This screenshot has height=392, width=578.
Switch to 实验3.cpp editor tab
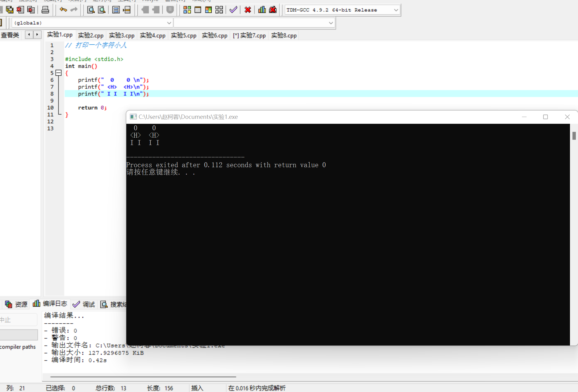(x=122, y=35)
